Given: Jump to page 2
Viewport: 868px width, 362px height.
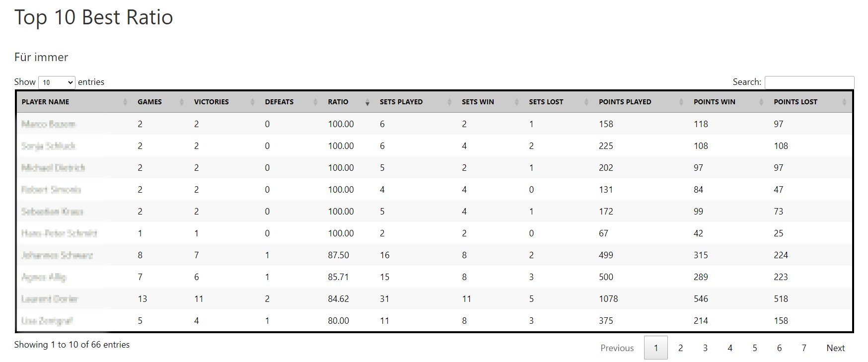Looking at the screenshot, I should tap(680, 348).
